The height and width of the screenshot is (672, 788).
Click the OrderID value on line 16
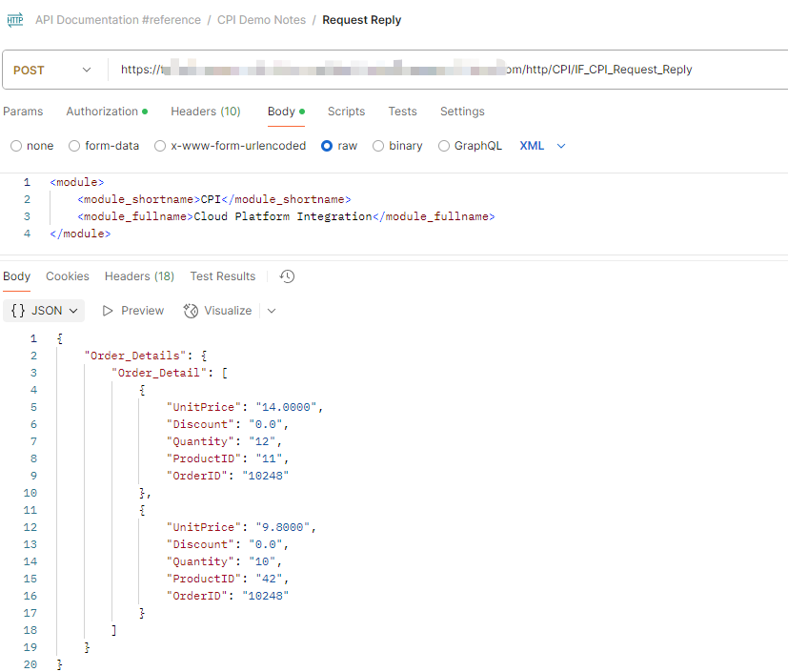point(266,596)
